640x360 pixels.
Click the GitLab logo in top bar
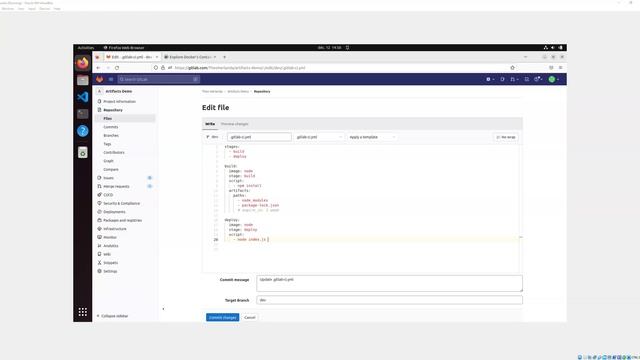(100, 79)
